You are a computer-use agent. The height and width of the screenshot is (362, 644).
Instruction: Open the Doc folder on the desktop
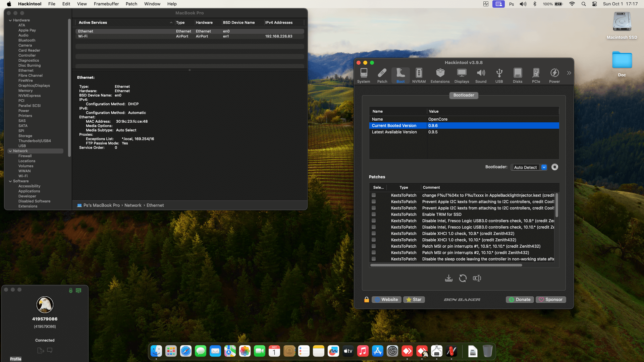[622, 64]
